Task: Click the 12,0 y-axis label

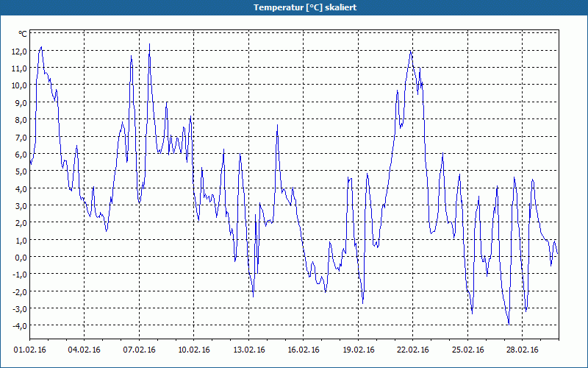Action: point(19,52)
